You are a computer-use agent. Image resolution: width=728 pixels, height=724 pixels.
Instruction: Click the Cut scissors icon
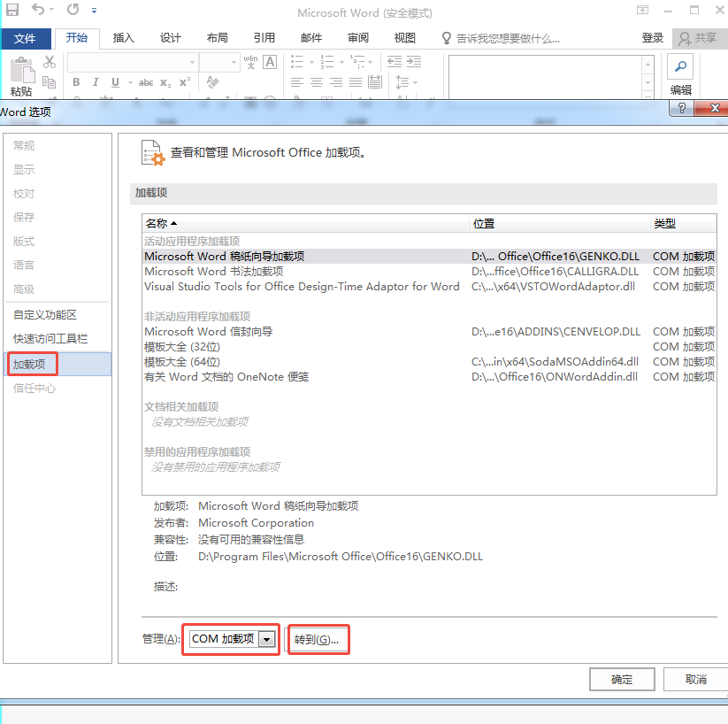click(x=50, y=62)
